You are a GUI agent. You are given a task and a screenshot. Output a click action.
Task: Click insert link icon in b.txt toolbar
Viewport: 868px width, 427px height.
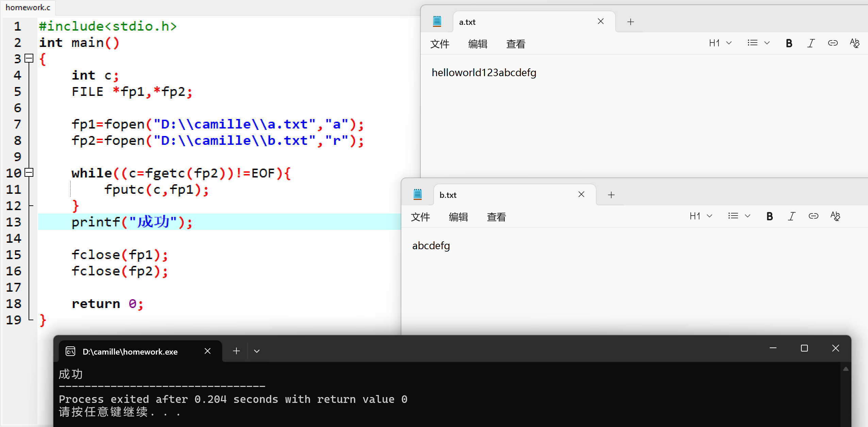tap(813, 216)
